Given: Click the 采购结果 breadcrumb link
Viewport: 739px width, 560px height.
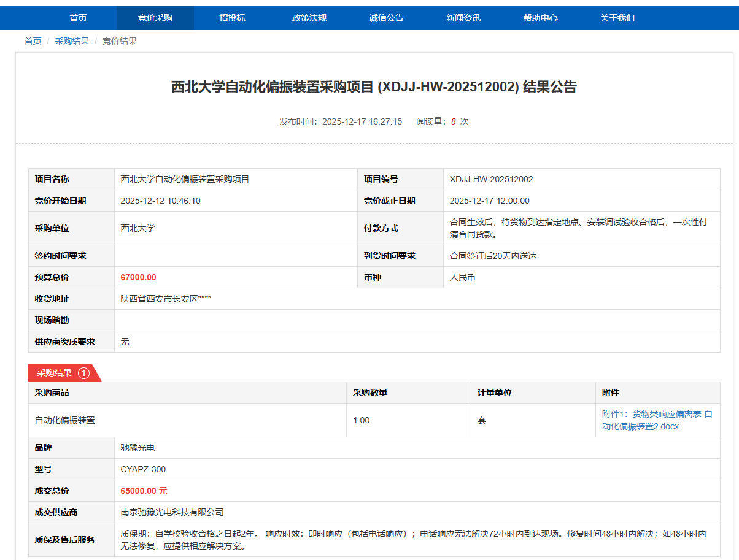Looking at the screenshot, I should (72, 41).
